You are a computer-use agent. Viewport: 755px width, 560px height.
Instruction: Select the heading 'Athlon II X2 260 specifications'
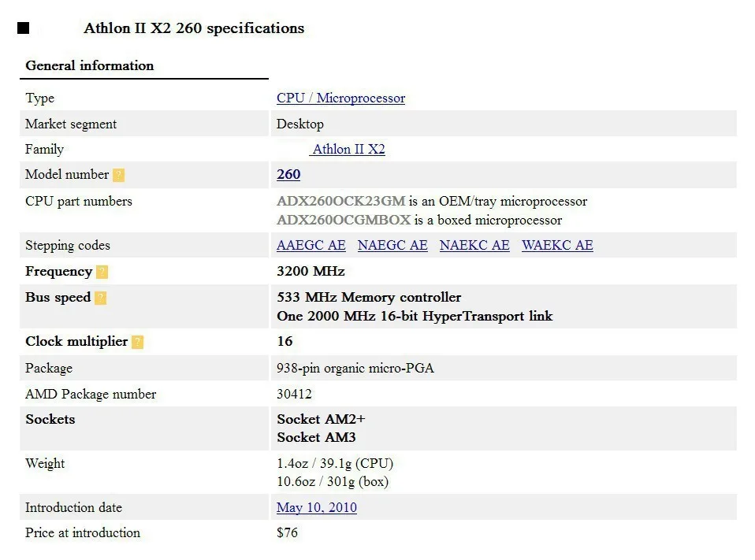coord(194,28)
